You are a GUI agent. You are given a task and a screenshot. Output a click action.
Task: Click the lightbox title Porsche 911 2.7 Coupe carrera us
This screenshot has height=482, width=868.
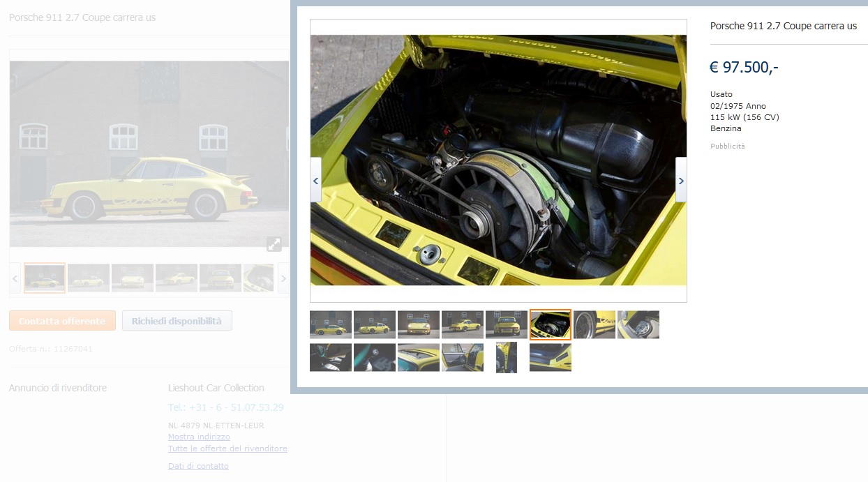pyautogui.click(x=784, y=26)
